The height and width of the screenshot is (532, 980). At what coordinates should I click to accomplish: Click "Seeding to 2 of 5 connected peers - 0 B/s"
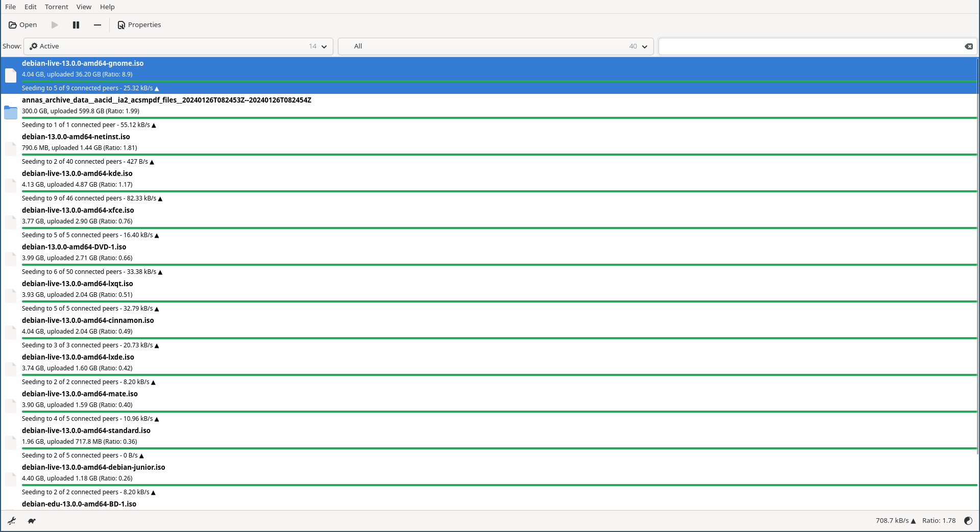(x=83, y=455)
